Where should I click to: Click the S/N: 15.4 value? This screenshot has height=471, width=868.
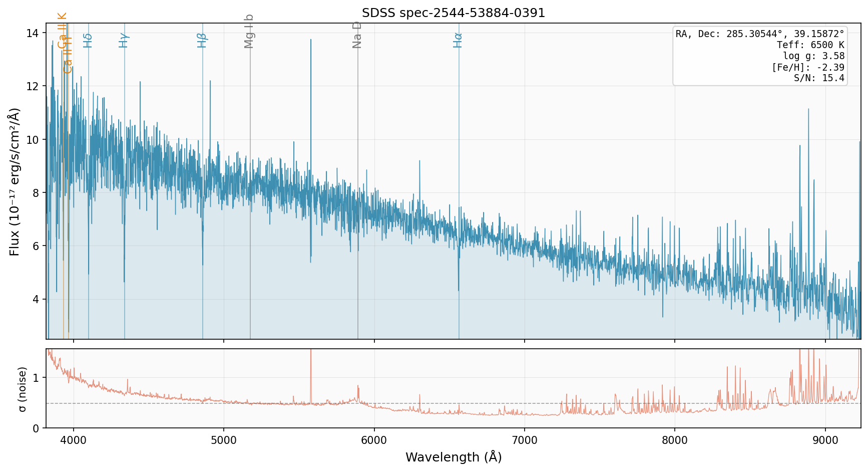[819, 78]
